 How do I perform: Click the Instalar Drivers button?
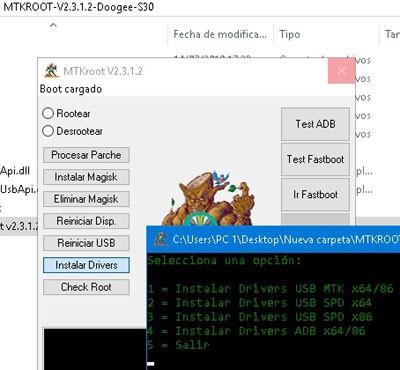(x=86, y=265)
